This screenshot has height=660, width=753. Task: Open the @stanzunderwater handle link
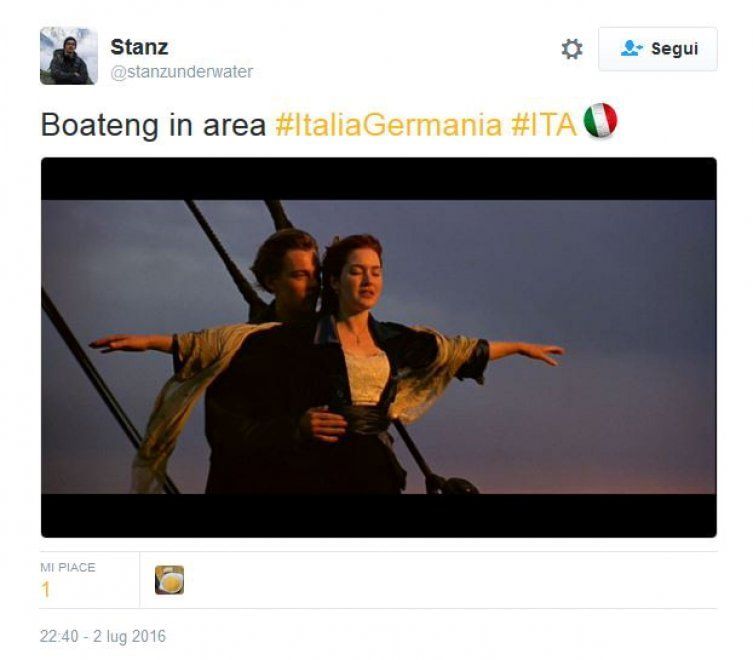pyautogui.click(x=182, y=72)
